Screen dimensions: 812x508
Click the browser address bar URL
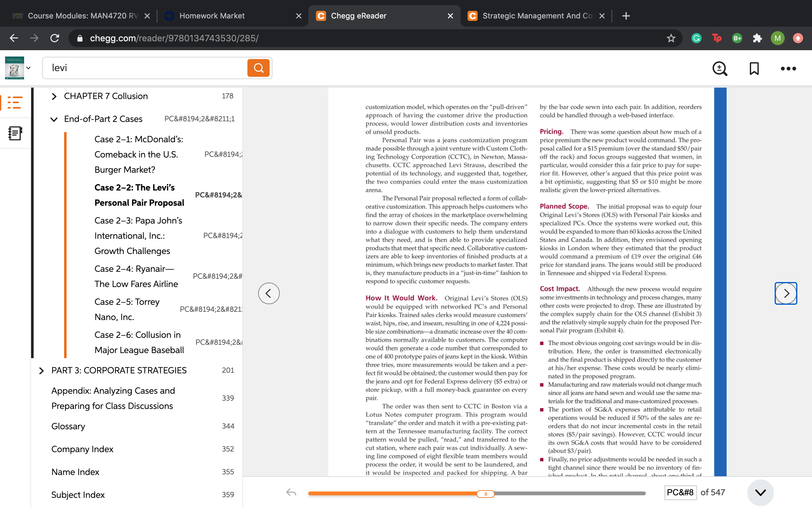(x=174, y=38)
